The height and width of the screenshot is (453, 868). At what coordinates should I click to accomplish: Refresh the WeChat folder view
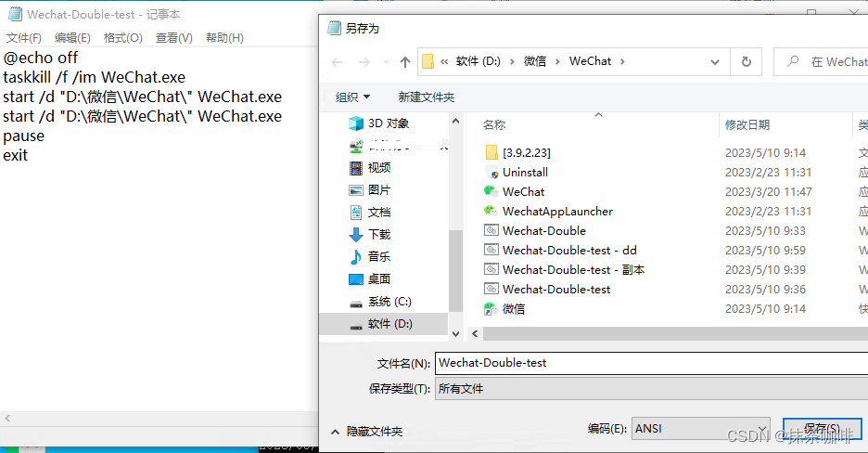point(747,61)
